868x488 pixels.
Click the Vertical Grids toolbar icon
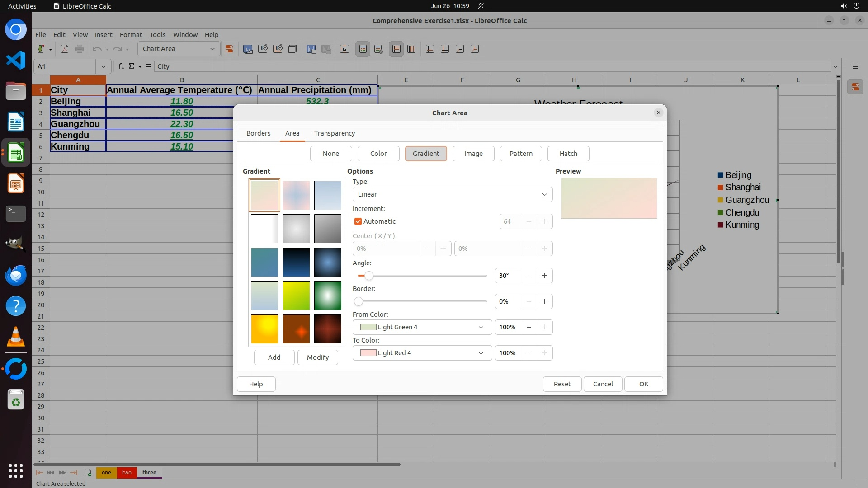pyautogui.click(x=411, y=49)
